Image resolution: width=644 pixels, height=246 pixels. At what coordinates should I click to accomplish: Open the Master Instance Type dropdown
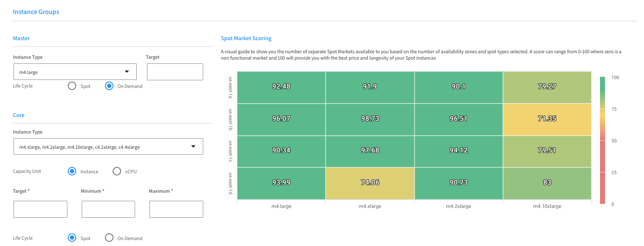point(75,72)
